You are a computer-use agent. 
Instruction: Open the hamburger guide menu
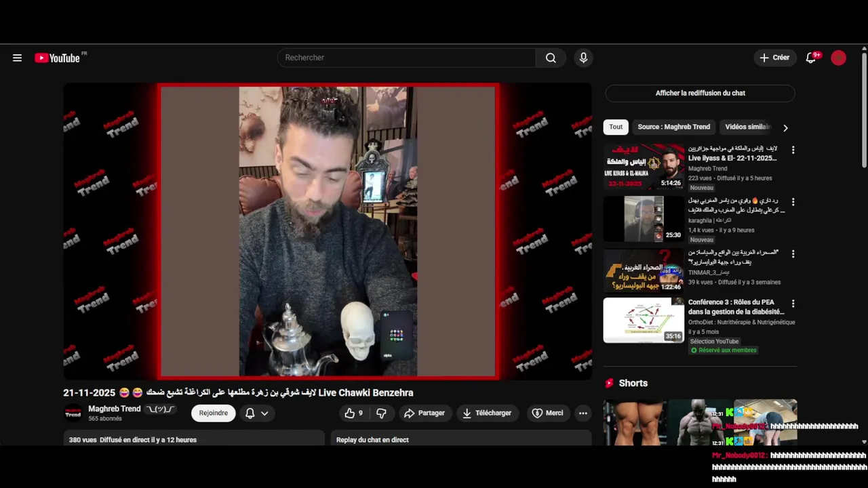point(17,58)
